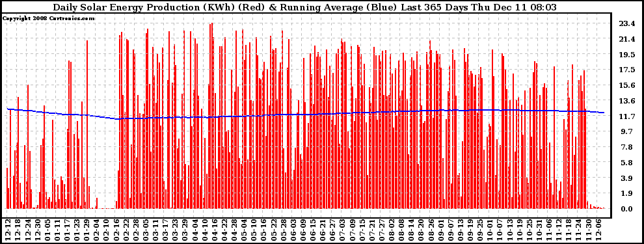Select the 13.6 y-axis value

tap(627, 101)
